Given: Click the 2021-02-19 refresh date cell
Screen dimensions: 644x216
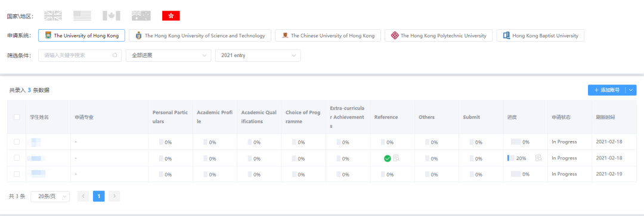Looking at the screenshot, I should coord(609,174).
